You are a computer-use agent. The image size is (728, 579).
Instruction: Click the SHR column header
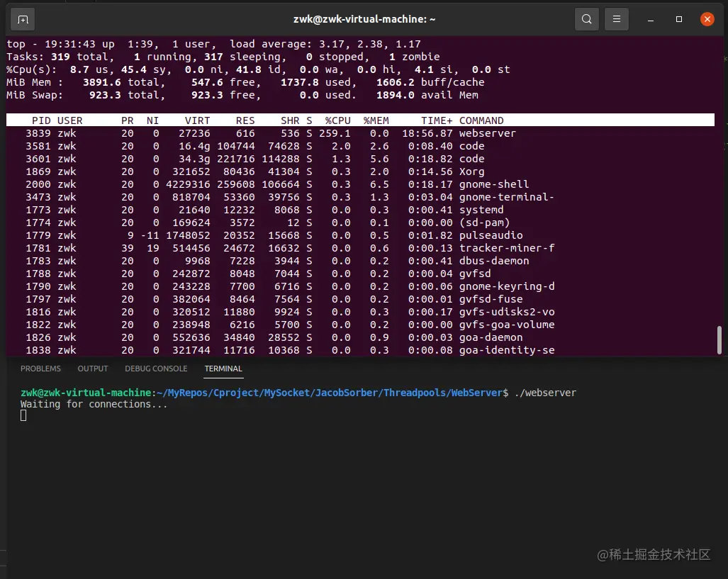(x=290, y=120)
